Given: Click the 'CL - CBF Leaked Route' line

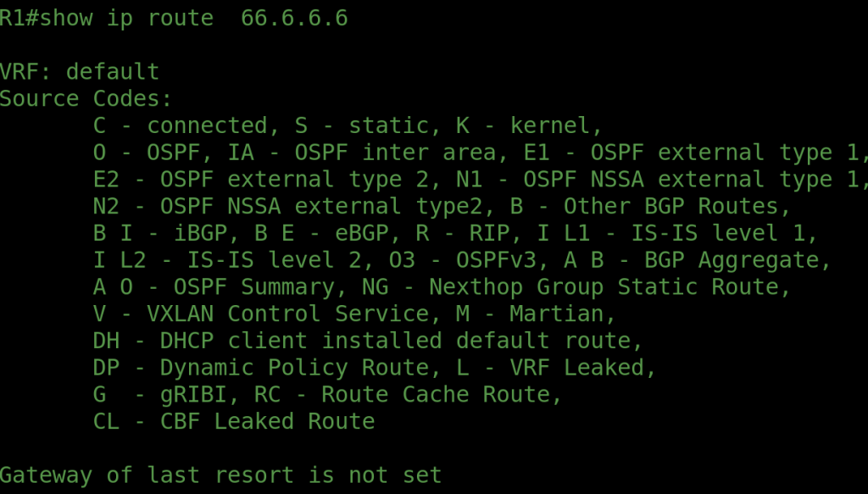Looking at the screenshot, I should coord(234,421).
